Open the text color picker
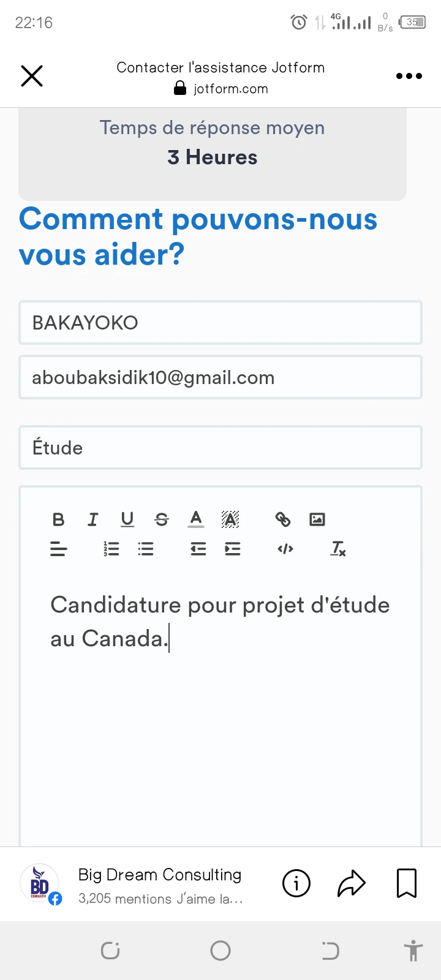441x980 pixels. [195, 519]
